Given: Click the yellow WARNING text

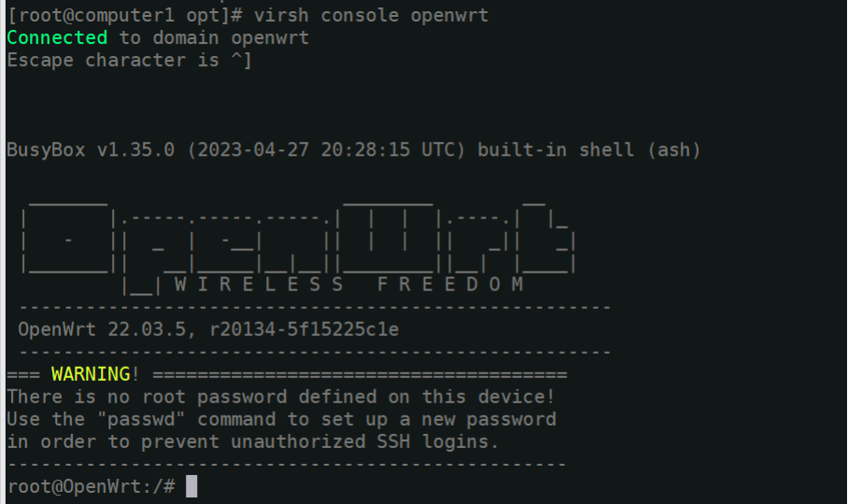Looking at the screenshot, I should [x=91, y=374].
